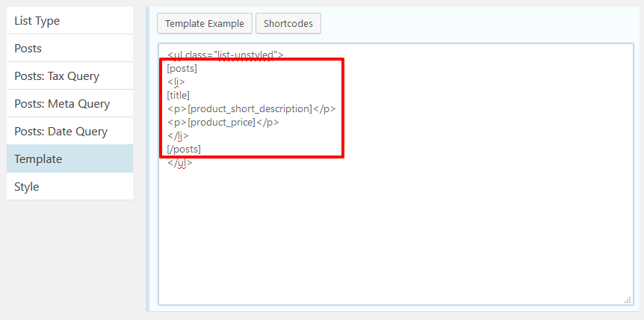The height and width of the screenshot is (320, 644).
Task: Click the opening <li> tag line
Action: coord(176,81)
